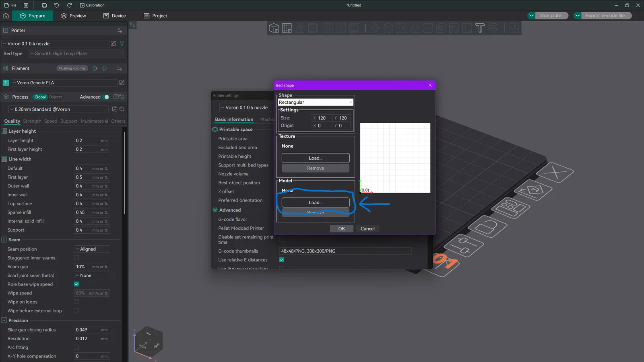Click OK in the Bed Shape dialog

[x=342, y=228]
